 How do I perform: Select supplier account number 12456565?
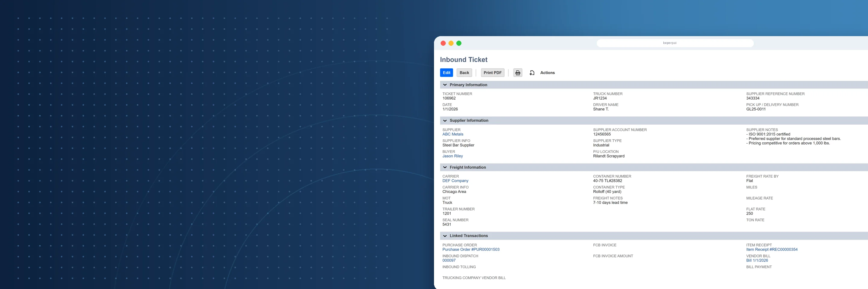point(602,134)
